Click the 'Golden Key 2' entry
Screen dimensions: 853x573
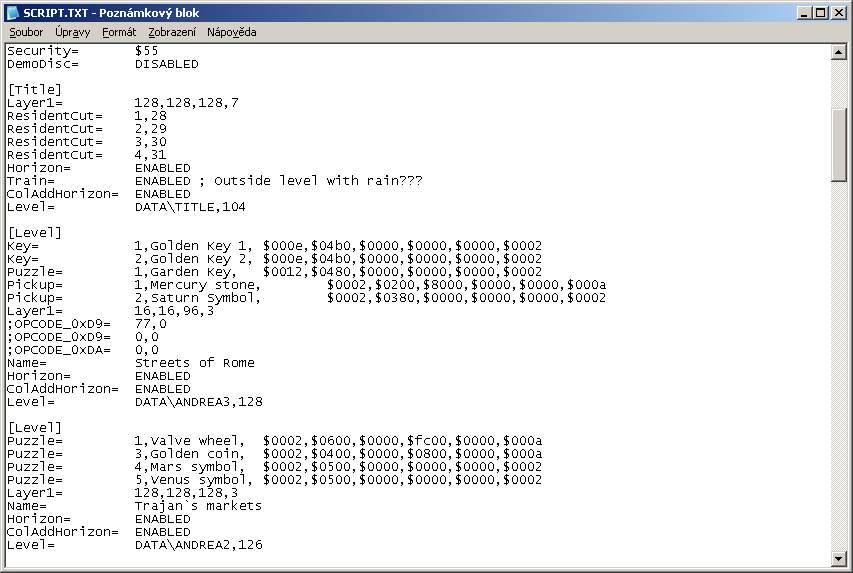pyautogui.click(x=201, y=259)
